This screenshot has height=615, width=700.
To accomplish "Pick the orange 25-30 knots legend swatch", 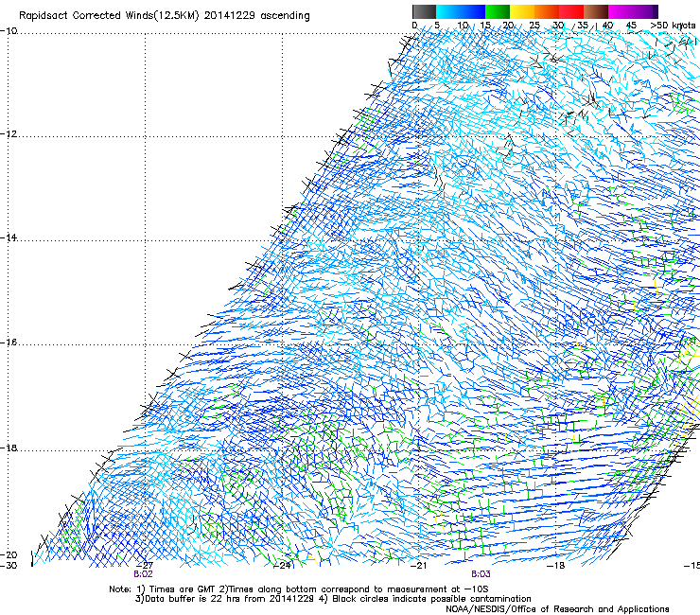I will [547, 11].
